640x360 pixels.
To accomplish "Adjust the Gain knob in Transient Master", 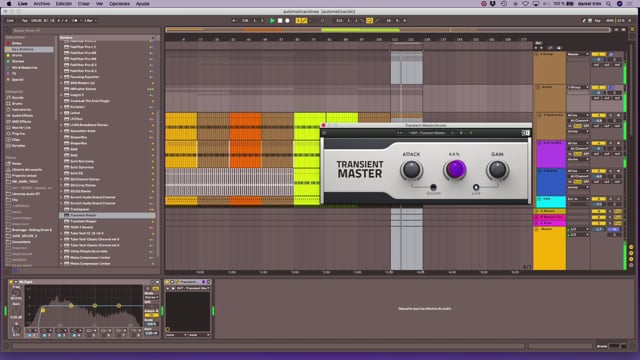I will click(x=497, y=170).
